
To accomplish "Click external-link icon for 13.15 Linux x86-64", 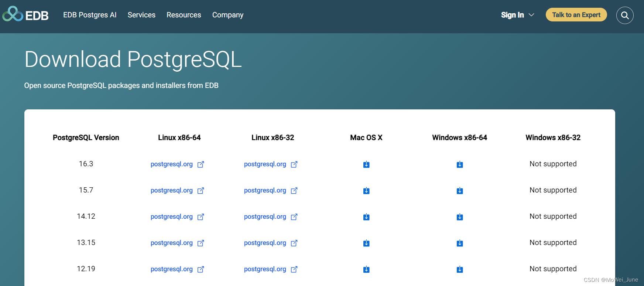I will click(201, 243).
